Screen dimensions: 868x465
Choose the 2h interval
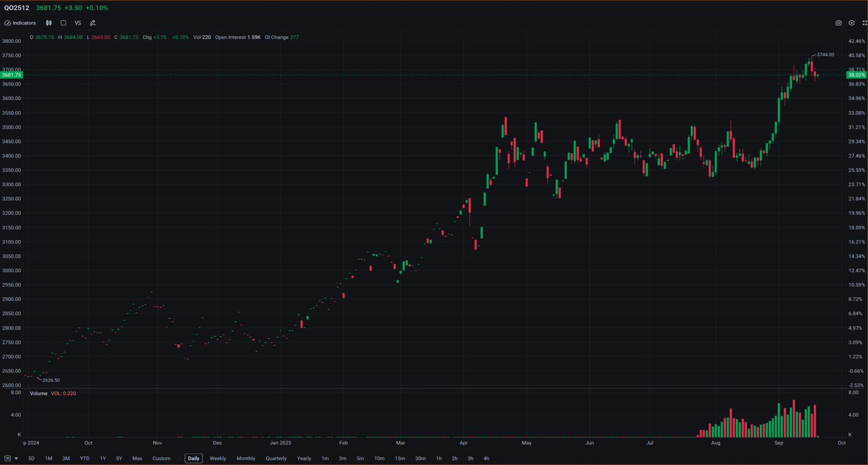[x=454, y=459]
